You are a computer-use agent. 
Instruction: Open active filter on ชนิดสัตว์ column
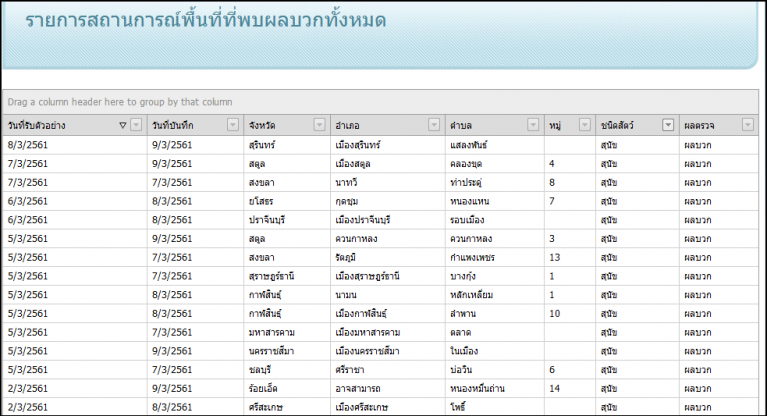(668, 125)
